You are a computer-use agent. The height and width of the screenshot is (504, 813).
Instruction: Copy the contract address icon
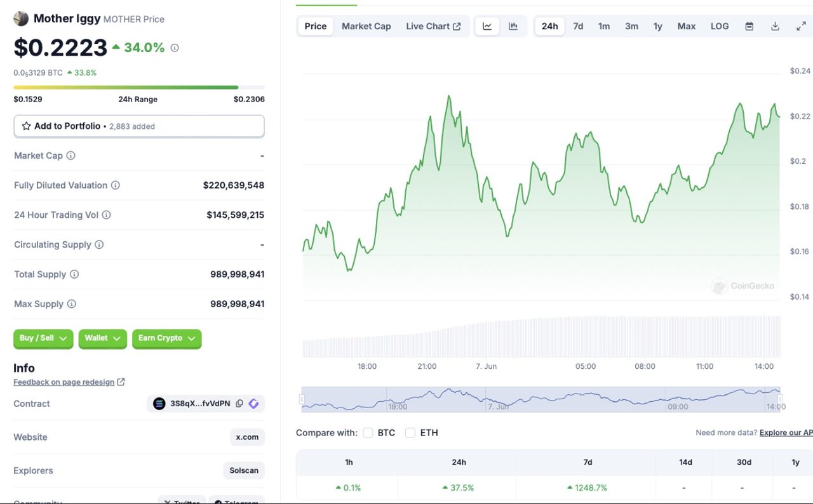coord(239,403)
